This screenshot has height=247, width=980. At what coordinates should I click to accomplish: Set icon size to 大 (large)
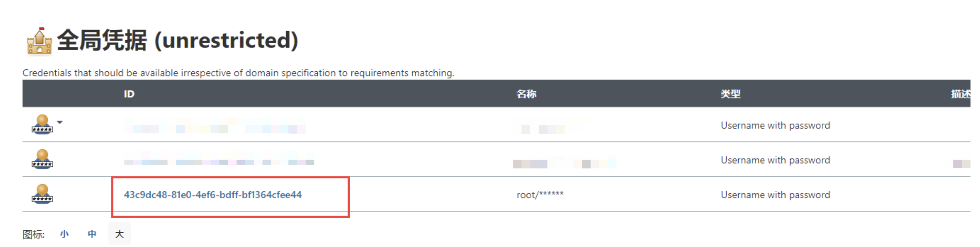(120, 234)
